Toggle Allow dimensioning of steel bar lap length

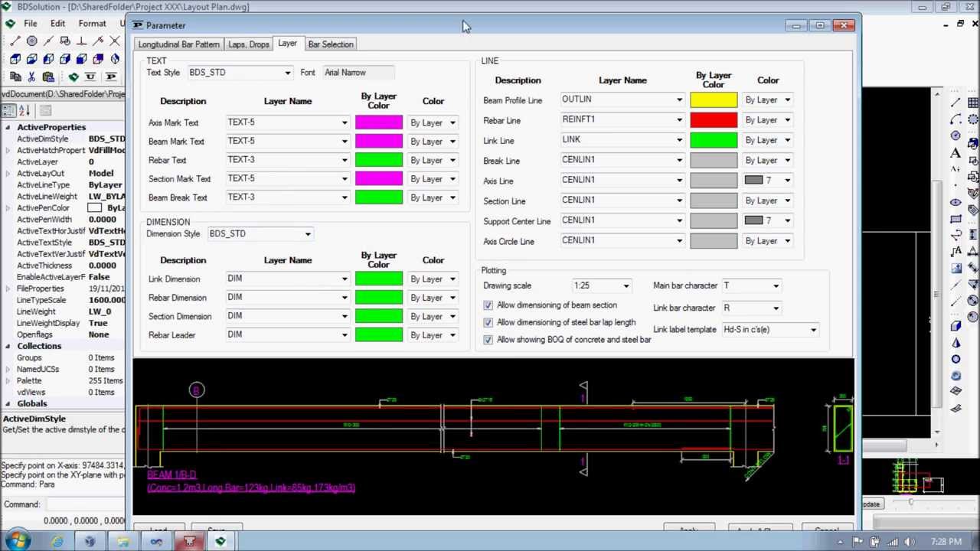click(x=488, y=322)
